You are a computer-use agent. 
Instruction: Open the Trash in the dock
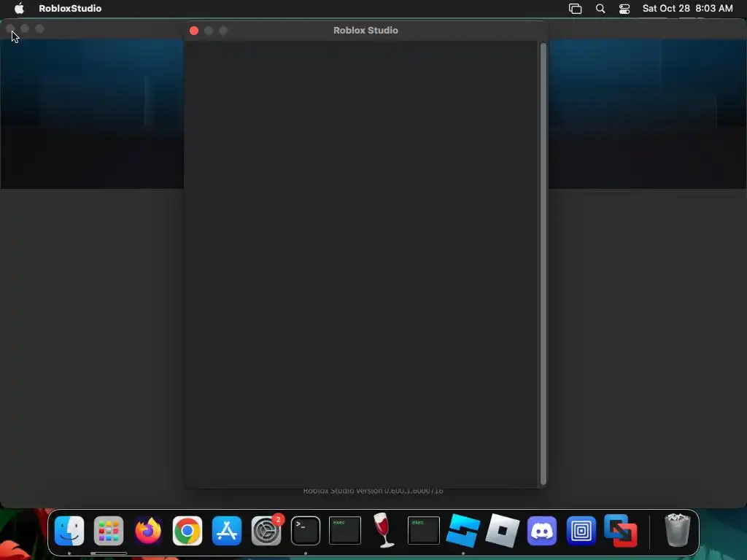pyautogui.click(x=677, y=531)
